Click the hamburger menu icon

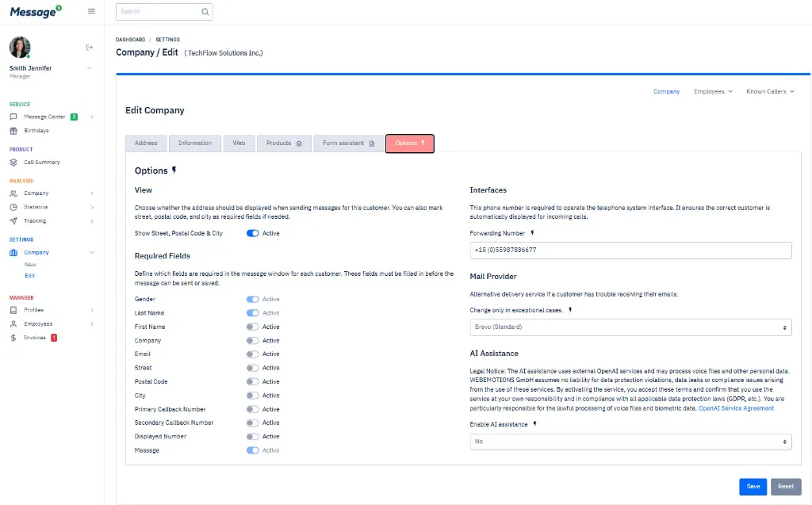[92, 11]
